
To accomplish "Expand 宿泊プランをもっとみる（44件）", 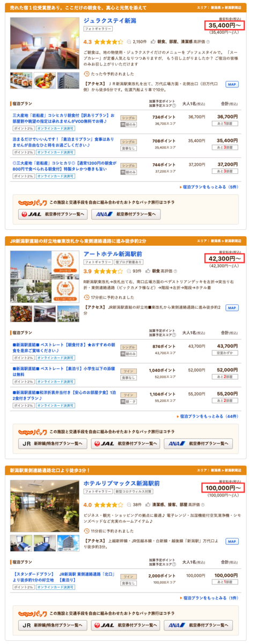I will click(208, 416).
